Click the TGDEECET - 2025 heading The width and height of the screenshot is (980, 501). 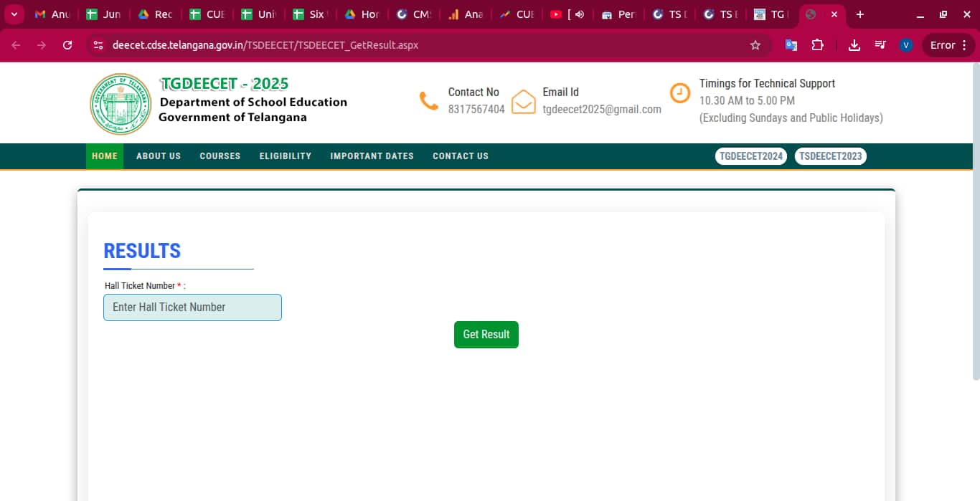pos(224,84)
